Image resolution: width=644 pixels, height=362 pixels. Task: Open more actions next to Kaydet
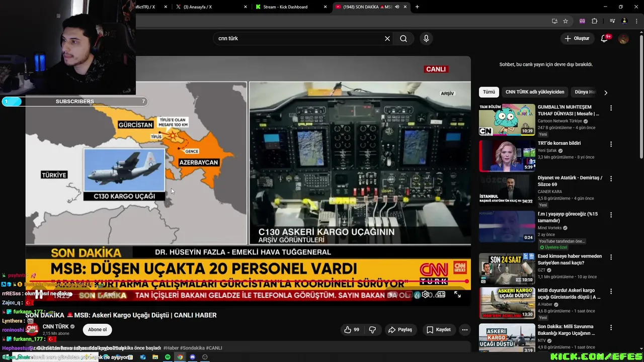pyautogui.click(x=465, y=330)
